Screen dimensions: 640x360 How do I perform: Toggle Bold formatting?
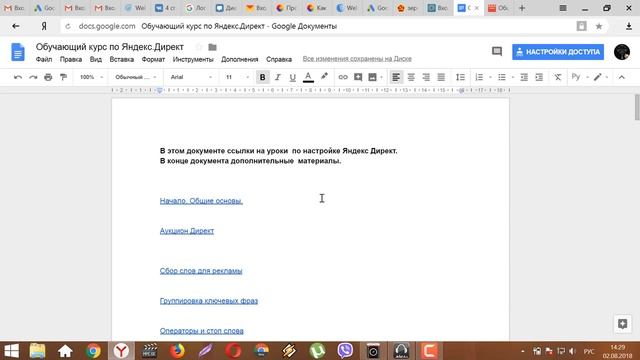(x=262, y=77)
